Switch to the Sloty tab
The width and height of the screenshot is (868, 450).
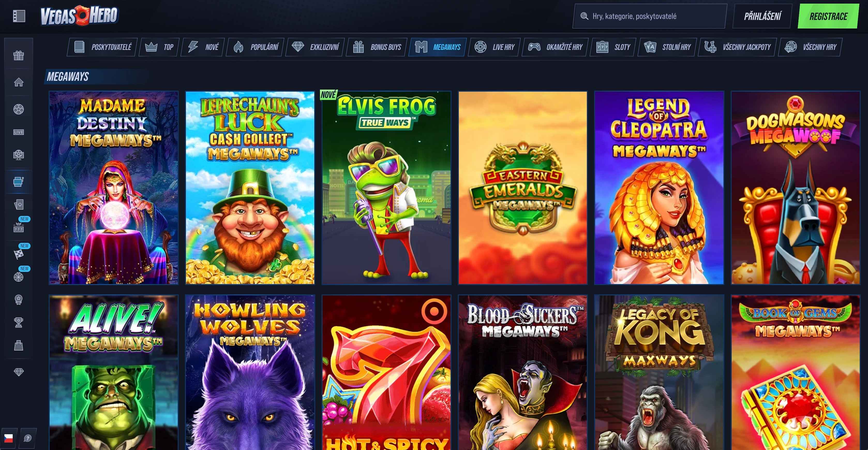point(613,47)
